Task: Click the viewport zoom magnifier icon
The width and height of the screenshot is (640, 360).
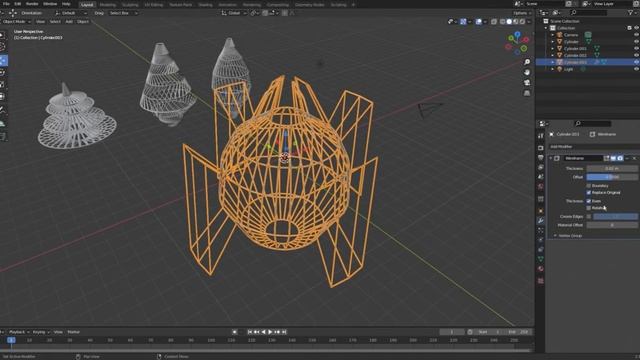Action: coord(527,62)
